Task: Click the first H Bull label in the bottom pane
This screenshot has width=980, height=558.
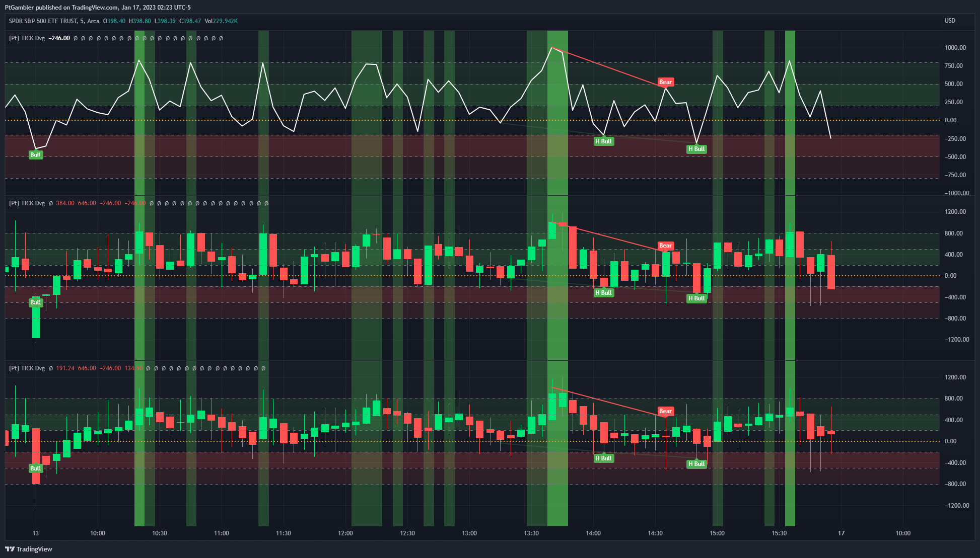Action: coord(604,458)
